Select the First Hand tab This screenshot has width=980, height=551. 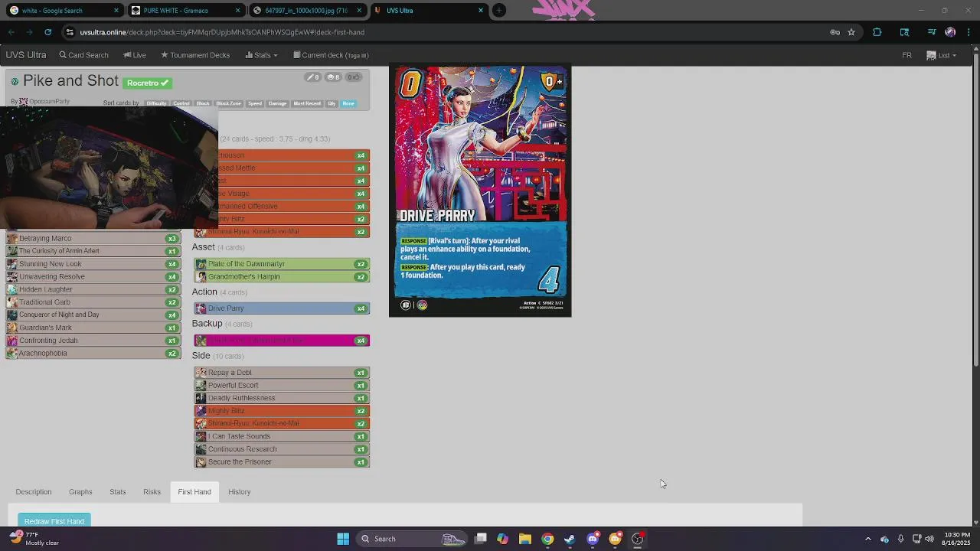tap(194, 492)
